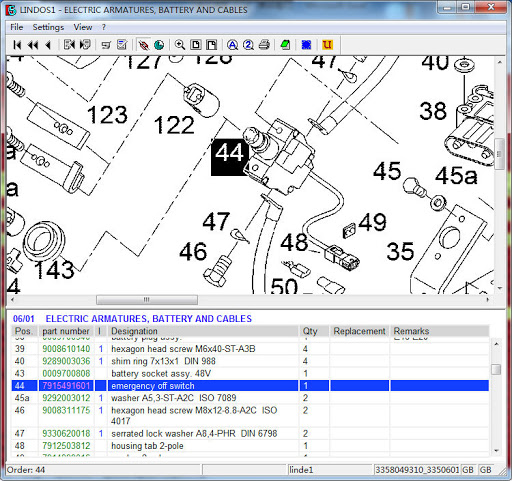Click the horizontal scrollbar thumb under diagram
512x481 pixels.
(x=147, y=300)
